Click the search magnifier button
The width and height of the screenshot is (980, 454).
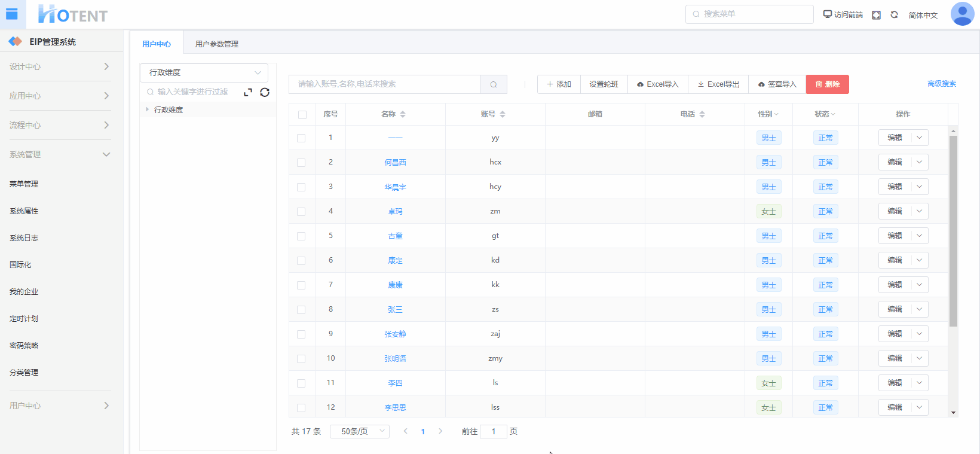click(494, 84)
